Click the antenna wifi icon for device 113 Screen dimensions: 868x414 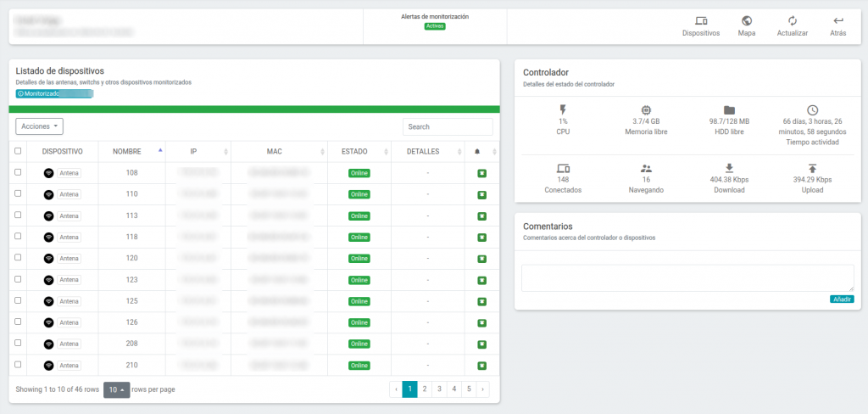pyautogui.click(x=48, y=215)
